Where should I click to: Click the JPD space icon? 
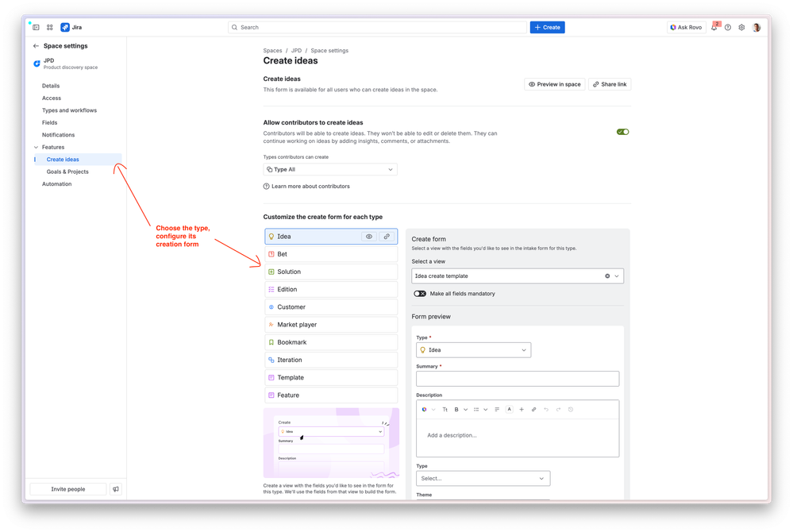coord(37,64)
